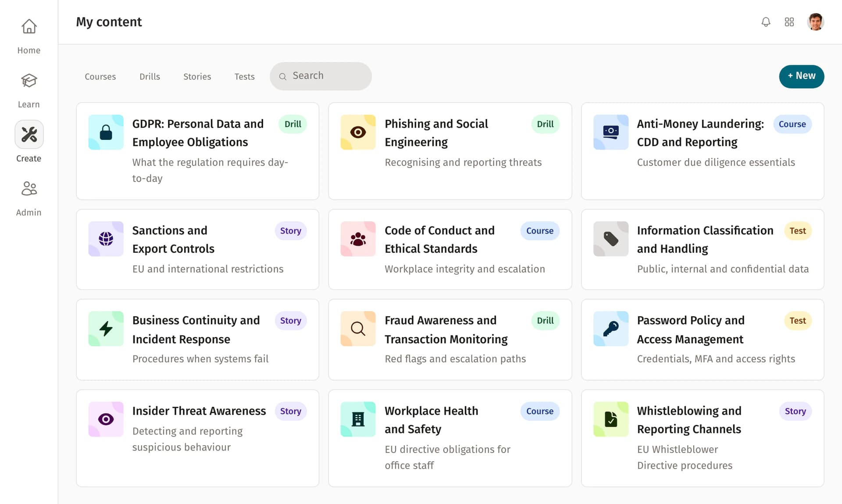Click the building icon on Workplace Health card
The height and width of the screenshot is (504, 842).
(x=358, y=419)
